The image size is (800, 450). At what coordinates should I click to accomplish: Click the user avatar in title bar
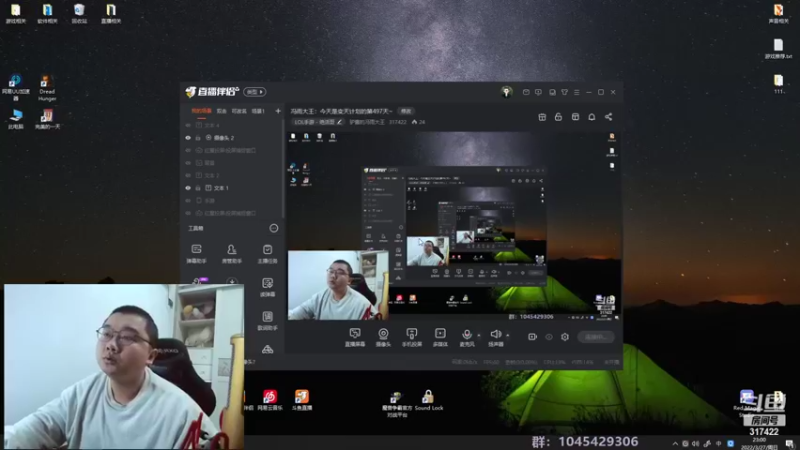506,92
